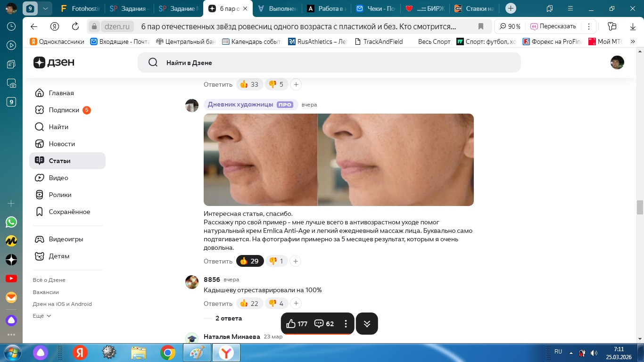
Task: Open Chrome from the Windows taskbar
Action: [x=168, y=352]
